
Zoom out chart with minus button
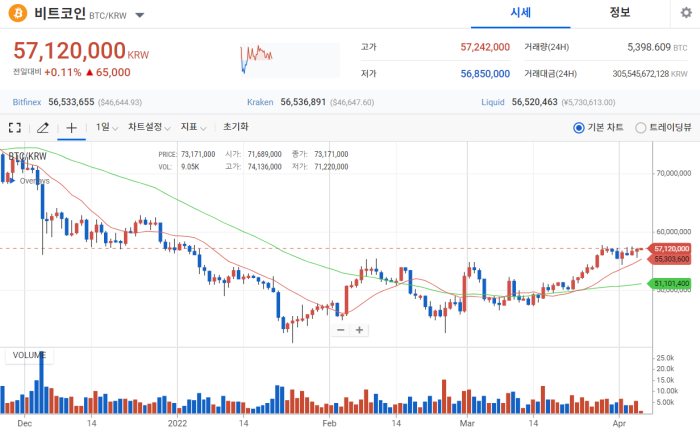[x=341, y=330]
